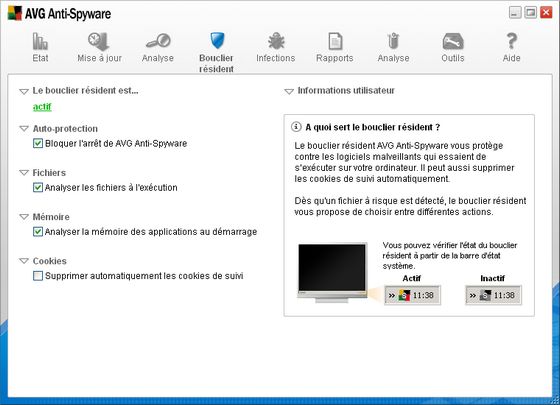Select the blue Bouclier résident shield icon
This screenshot has width=560, height=405.
pyautogui.click(x=217, y=41)
